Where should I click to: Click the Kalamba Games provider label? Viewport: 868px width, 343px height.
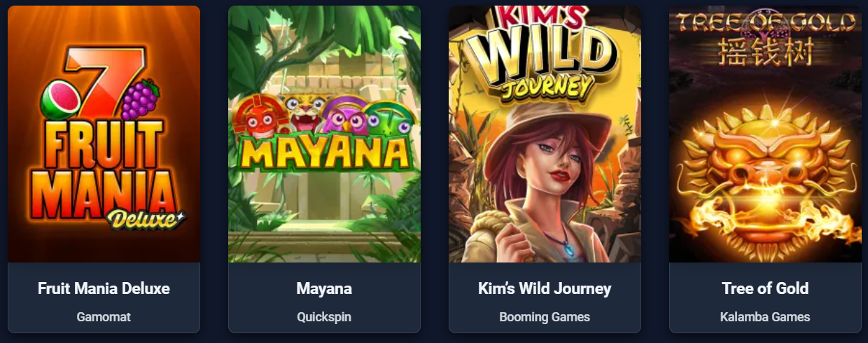point(765,317)
